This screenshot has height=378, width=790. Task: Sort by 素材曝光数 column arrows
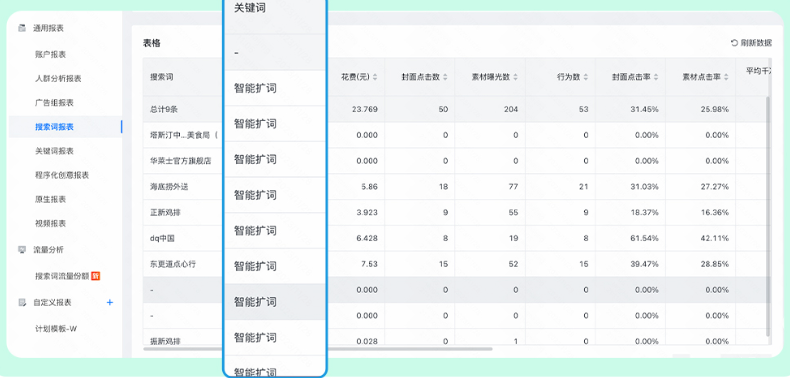515,77
